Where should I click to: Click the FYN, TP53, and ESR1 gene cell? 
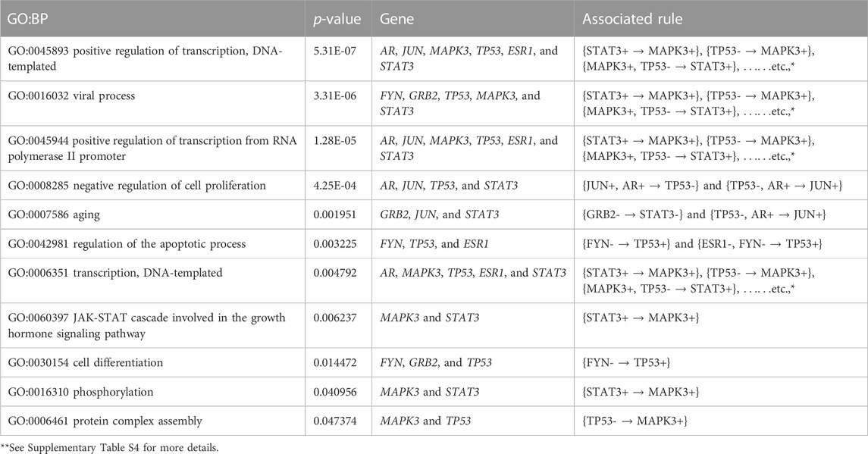(437, 246)
